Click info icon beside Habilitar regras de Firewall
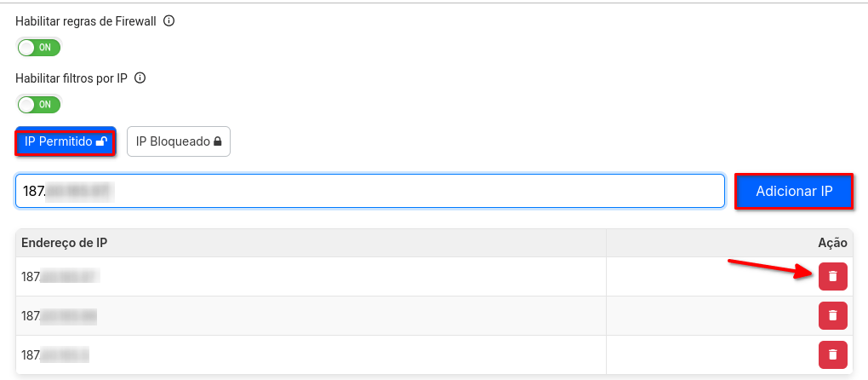Image resolution: width=868 pixels, height=380 pixels. pos(168,21)
